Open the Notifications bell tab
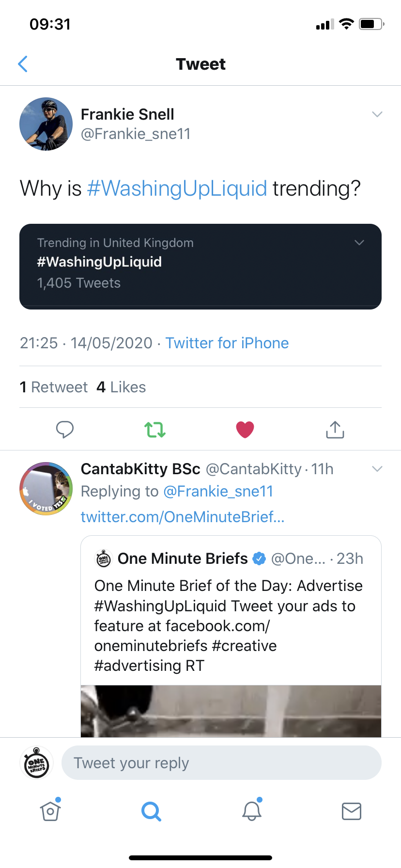Image resolution: width=401 pixels, height=868 pixels. click(x=252, y=811)
